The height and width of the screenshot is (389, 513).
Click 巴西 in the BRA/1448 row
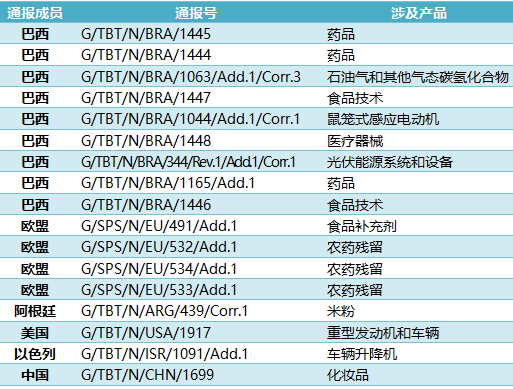pos(35,141)
